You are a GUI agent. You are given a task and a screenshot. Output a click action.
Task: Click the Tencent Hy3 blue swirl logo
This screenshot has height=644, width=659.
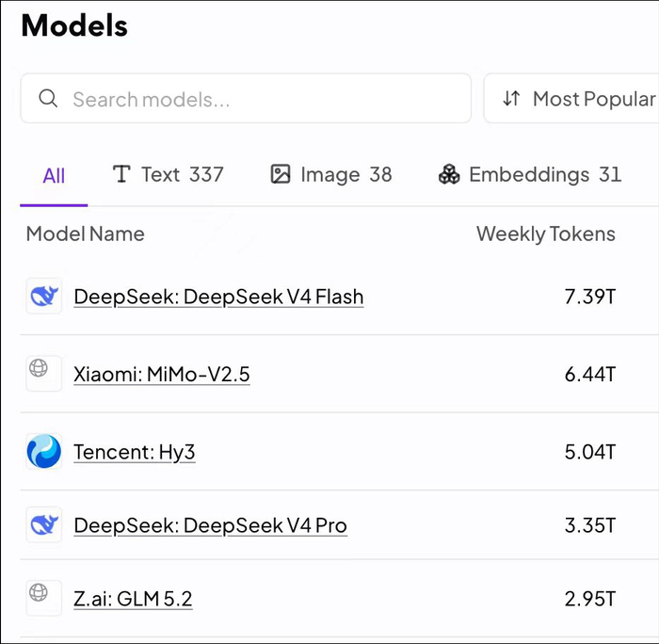coord(43,452)
